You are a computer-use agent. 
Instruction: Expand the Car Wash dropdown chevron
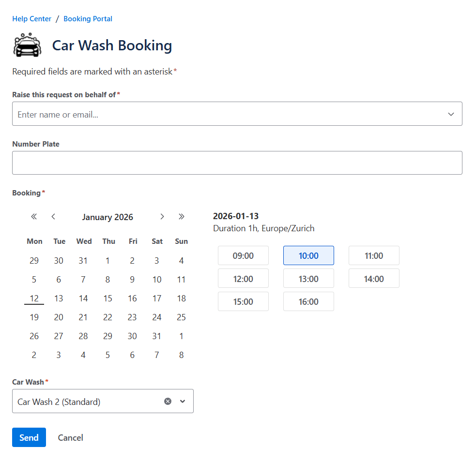(x=183, y=402)
